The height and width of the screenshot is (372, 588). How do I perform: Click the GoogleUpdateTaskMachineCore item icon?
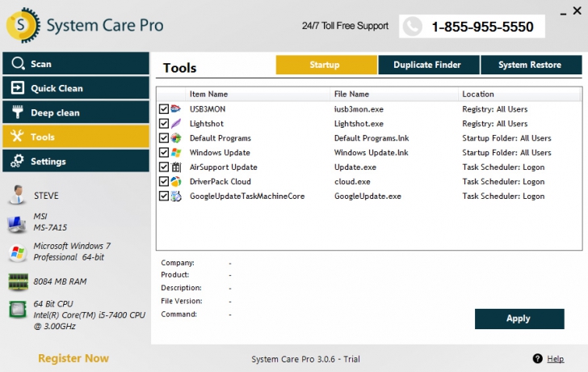(x=176, y=196)
